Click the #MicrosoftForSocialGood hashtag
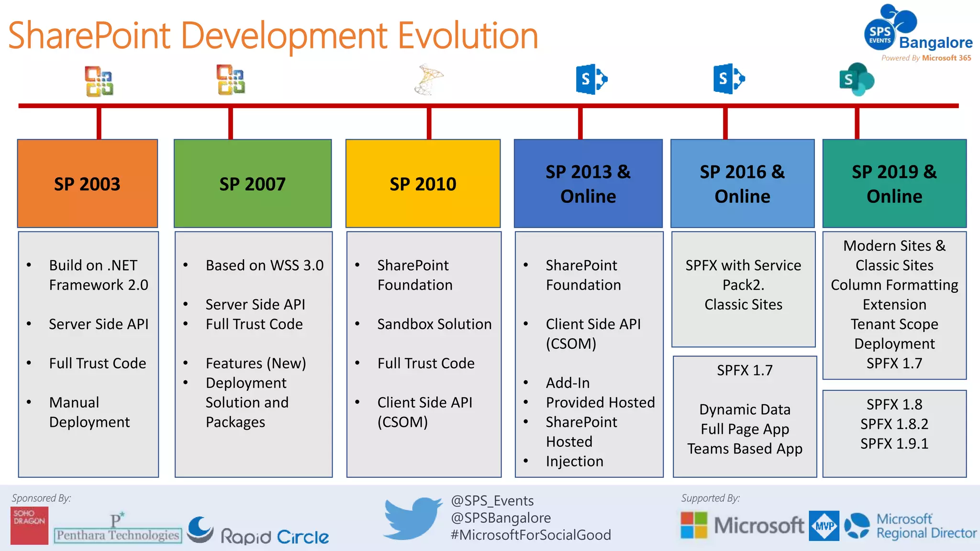 coord(531,535)
